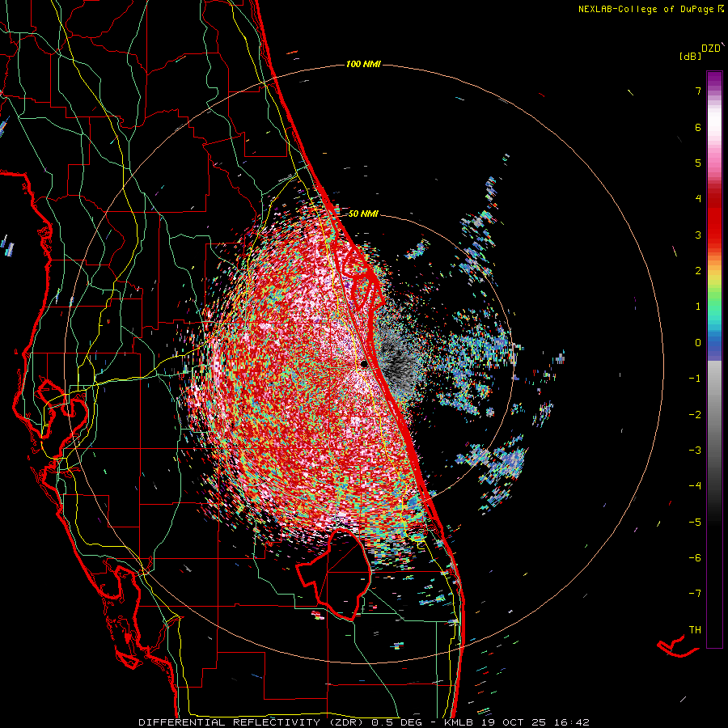The image size is (728, 728).
Task: Click the -4 value on color scale
Action: (x=695, y=486)
